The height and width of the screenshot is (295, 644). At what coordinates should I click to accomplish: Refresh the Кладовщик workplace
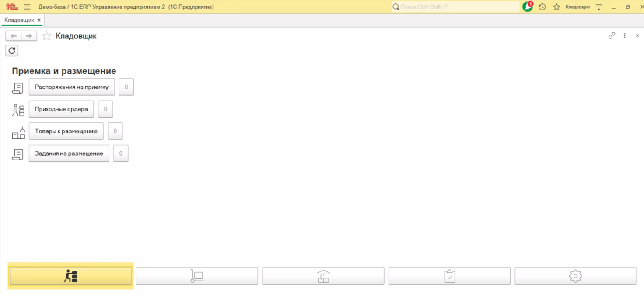(x=12, y=51)
